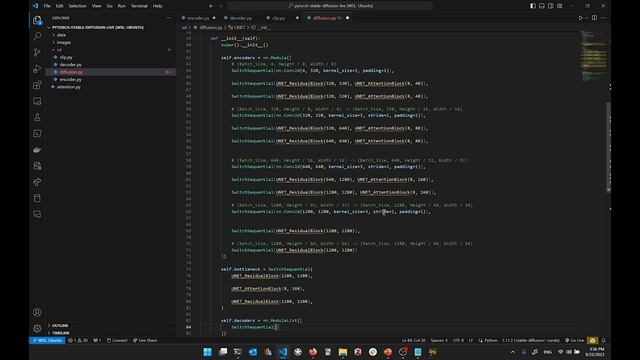Open the Remote Explorer view
Image resolution: width=640 pixels, height=360 pixels.
pos(37,101)
